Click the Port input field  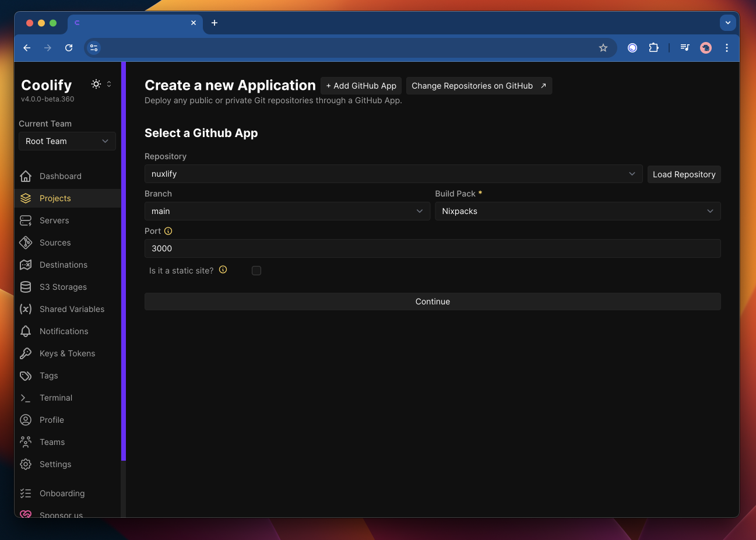[432, 248]
